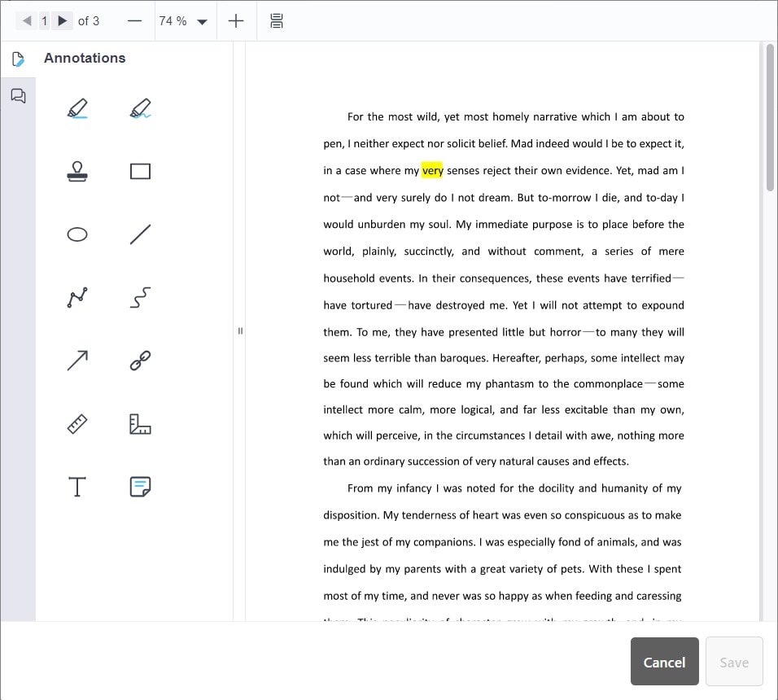The image size is (778, 700).
Task: Select the Arrow annotation tool
Action: click(76, 360)
